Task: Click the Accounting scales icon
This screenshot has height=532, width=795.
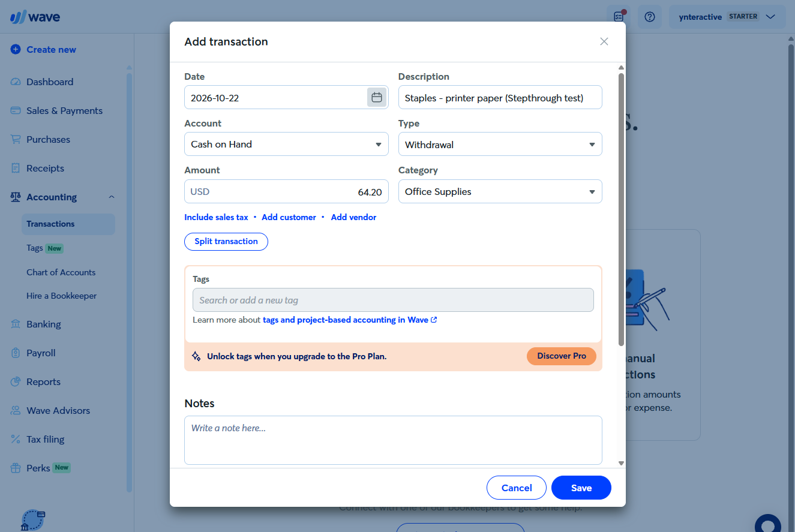Action: (x=16, y=197)
